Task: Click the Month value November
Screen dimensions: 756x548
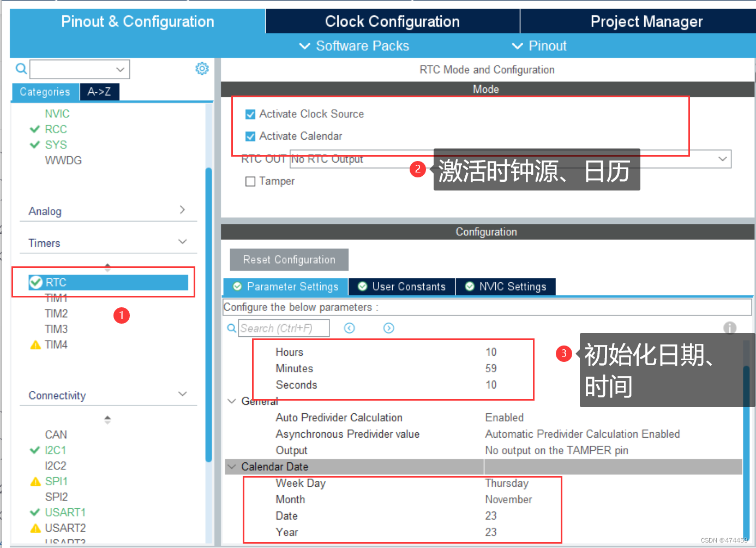Action: click(508, 499)
